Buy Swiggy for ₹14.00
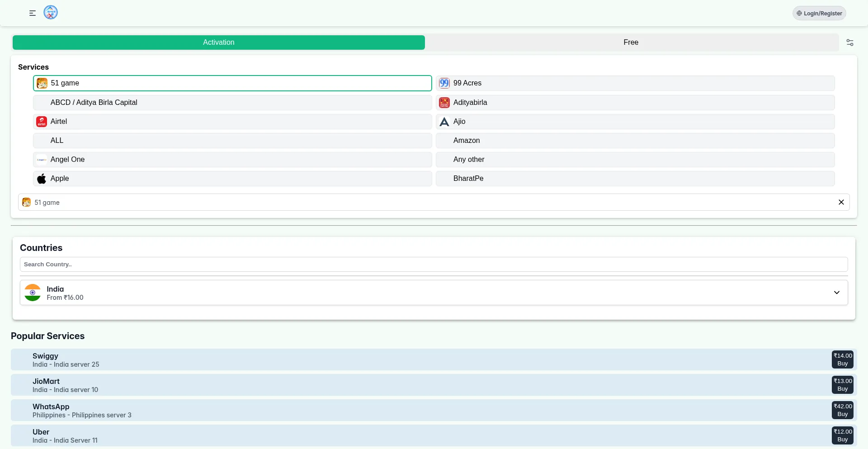Image resolution: width=868 pixels, height=449 pixels. [843, 359]
